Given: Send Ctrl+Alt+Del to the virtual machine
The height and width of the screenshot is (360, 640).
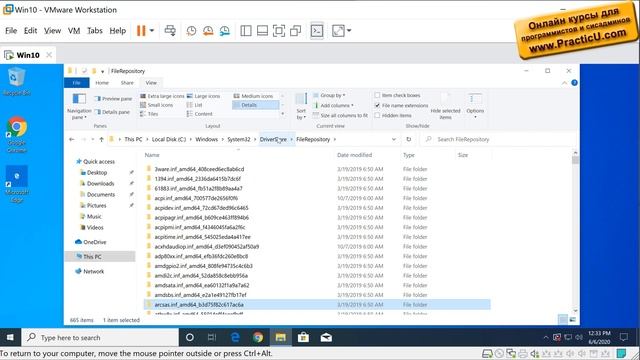Looking at the screenshot, I should tap(170, 31).
